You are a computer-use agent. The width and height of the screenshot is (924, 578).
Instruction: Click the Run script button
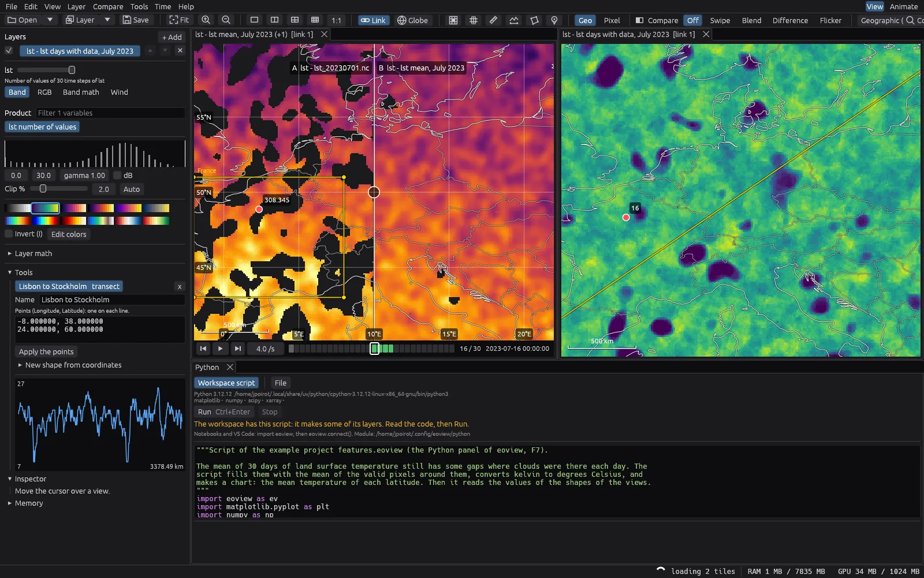click(224, 412)
